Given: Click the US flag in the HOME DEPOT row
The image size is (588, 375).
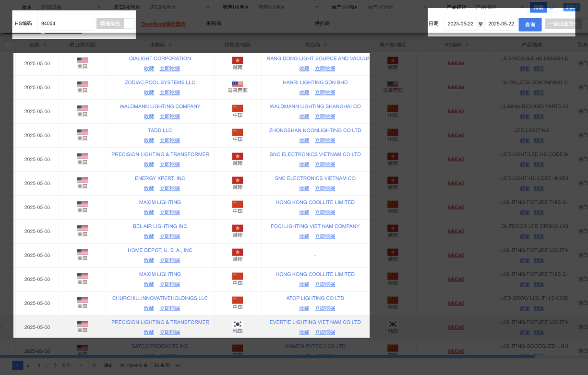Looking at the screenshot, I should [83, 252].
